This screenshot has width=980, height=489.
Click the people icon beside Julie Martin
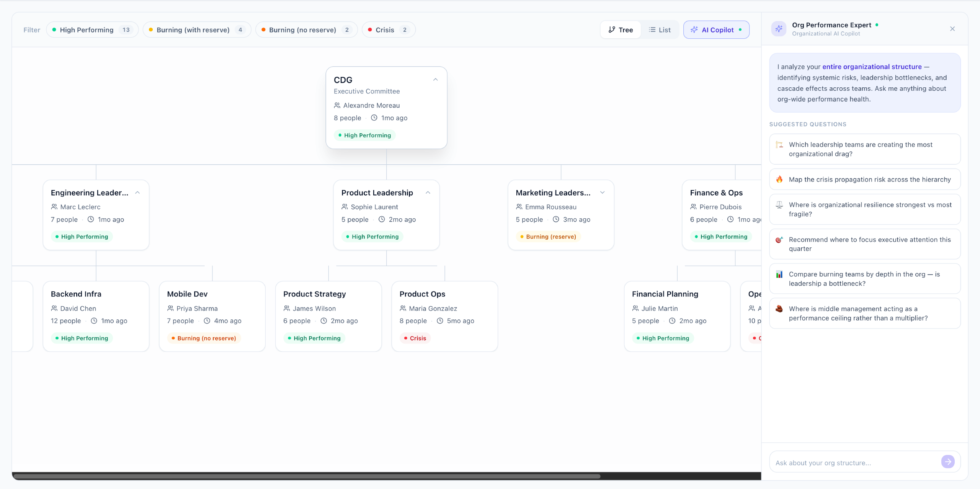pyautogui.click(x=635, y=308)
